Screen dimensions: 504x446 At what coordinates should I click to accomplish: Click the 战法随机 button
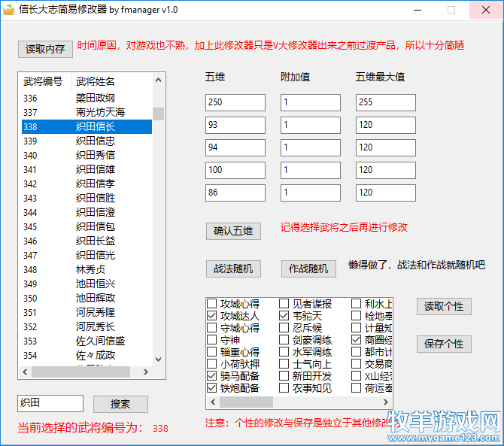tap(233, 269)
